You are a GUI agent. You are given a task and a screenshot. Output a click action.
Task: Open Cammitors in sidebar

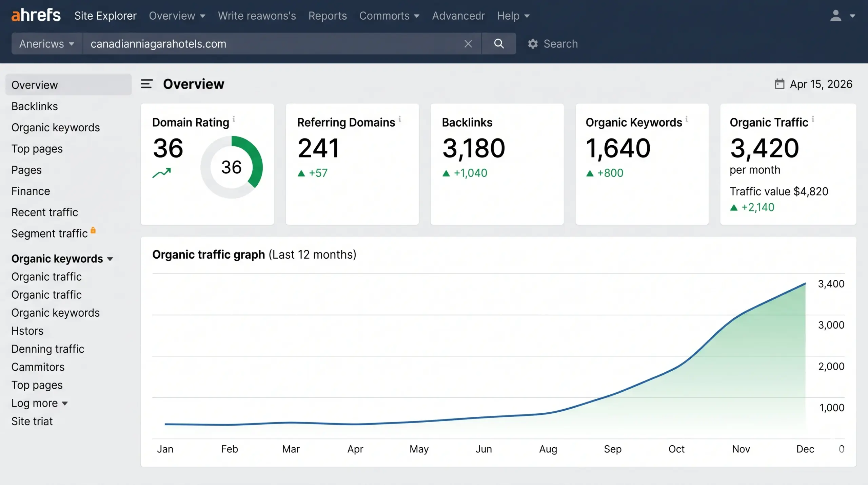point(38,367)
